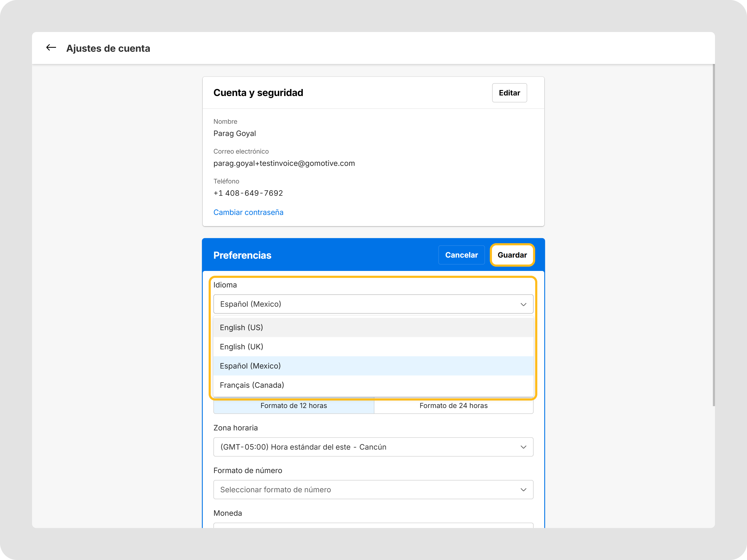Select Formato de 24 horas

tap(454, 405)
